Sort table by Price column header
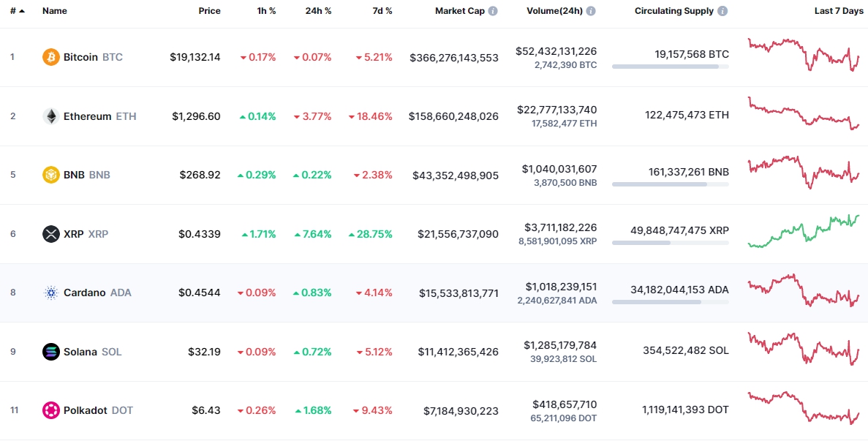Screen dimensions: 868x441 tap(210, 11)
